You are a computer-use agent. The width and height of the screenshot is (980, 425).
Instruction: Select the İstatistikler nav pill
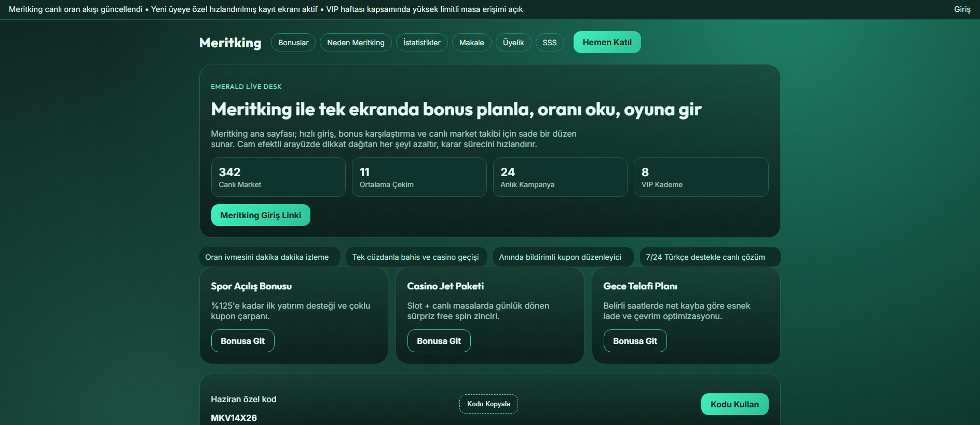(422, 43)
